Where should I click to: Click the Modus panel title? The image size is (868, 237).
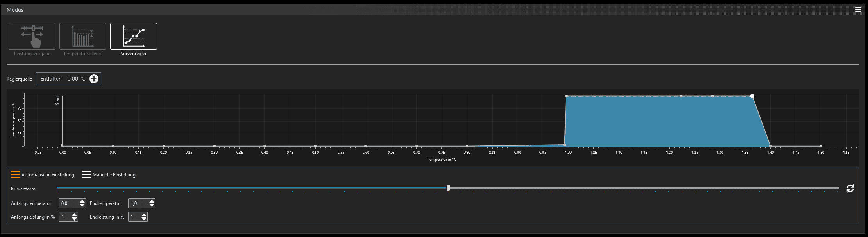[15, 10]
